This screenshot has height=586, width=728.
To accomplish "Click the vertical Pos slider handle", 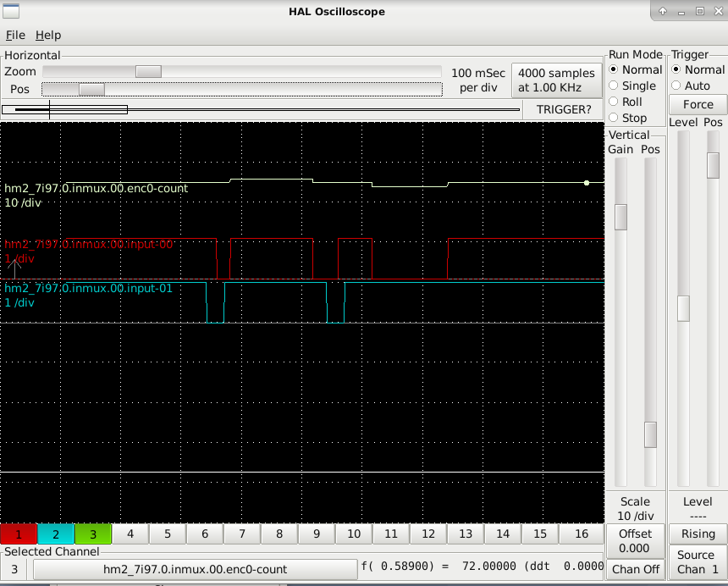I will tap(650, 434).
